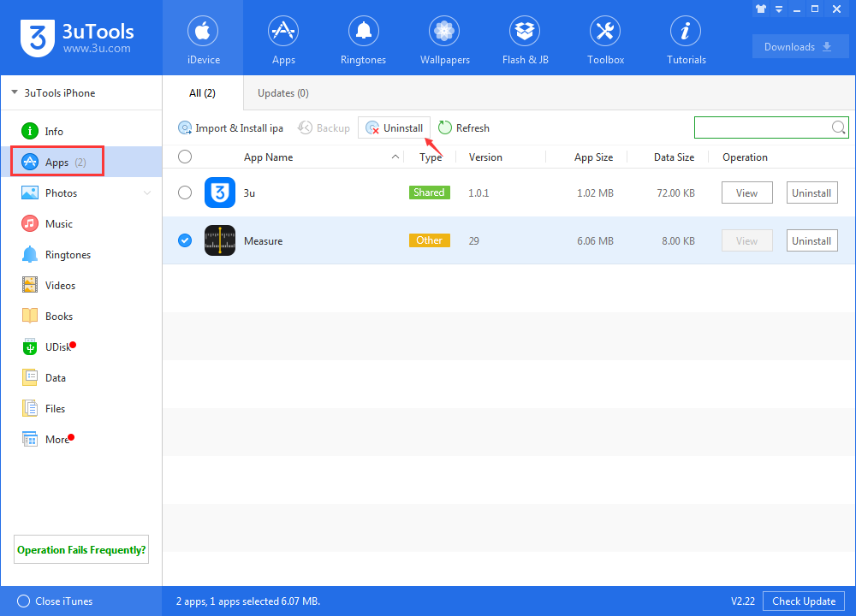Open the Wallpapers section
This screenshot has height=616, width=856.
[444, 38]
